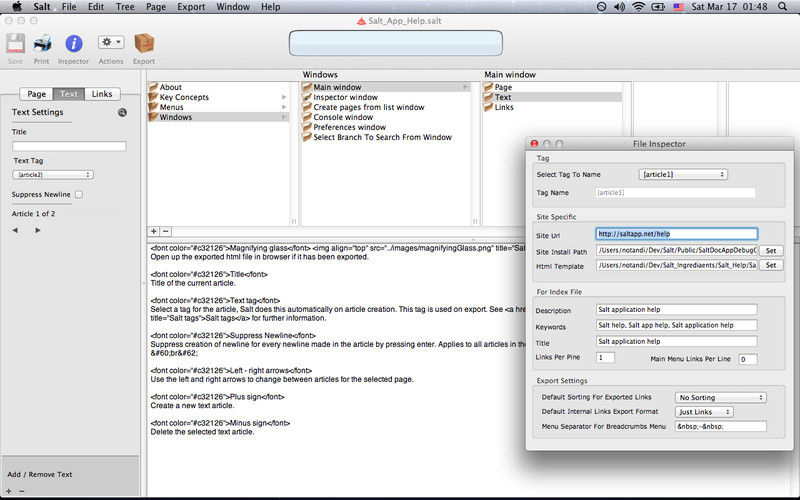The width and height of the screenshot is (800, 500).
Task: Open the File menu
Action: (x=68, y=7)
